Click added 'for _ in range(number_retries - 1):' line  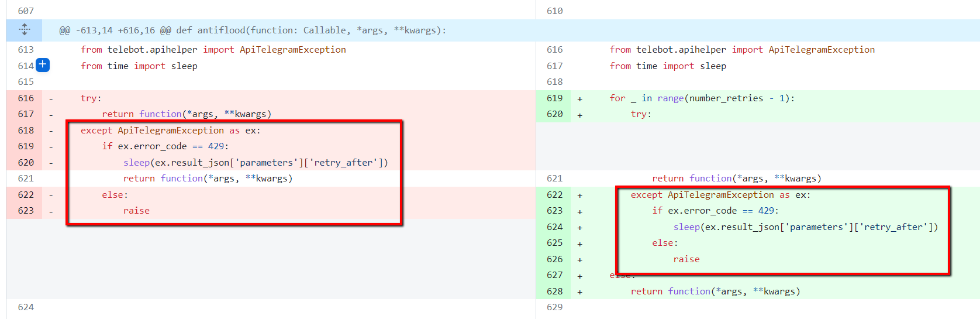pos(702,98)
